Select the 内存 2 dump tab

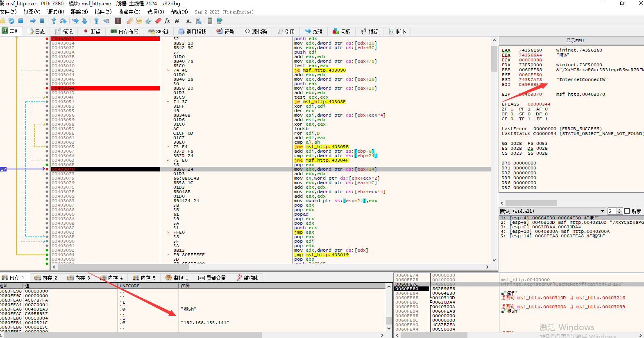tap(46, 278)
